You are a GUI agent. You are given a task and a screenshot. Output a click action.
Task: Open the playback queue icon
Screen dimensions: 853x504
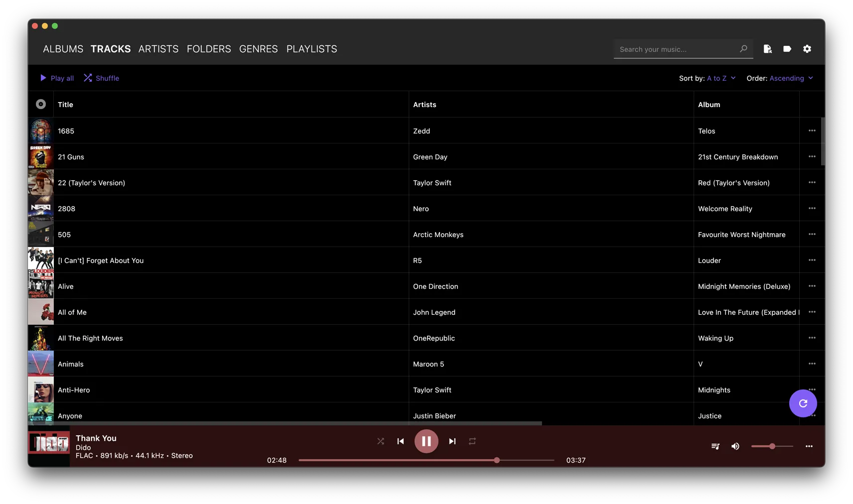tap(715, 446)
